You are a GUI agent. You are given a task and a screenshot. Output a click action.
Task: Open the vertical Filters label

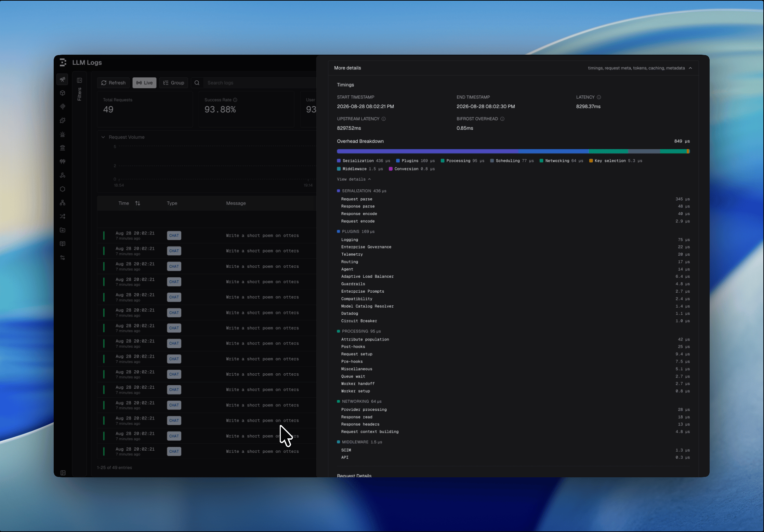(79, 94)
